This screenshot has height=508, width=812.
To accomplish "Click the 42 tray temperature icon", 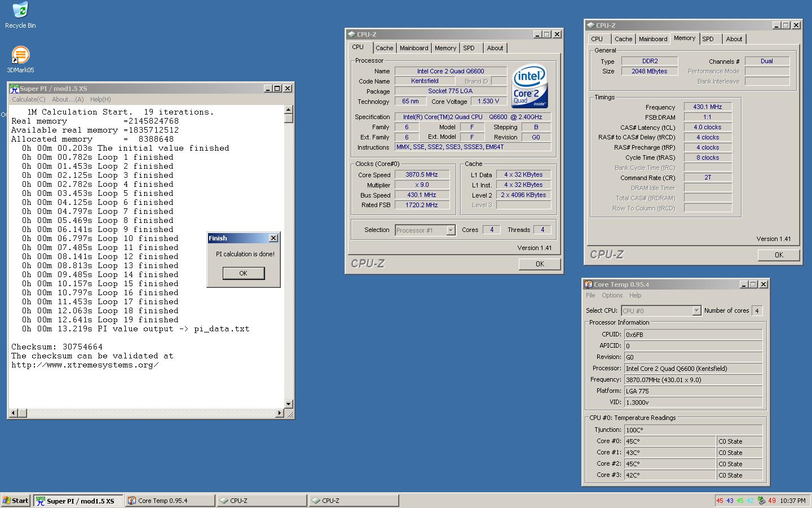I will point(750,501).
